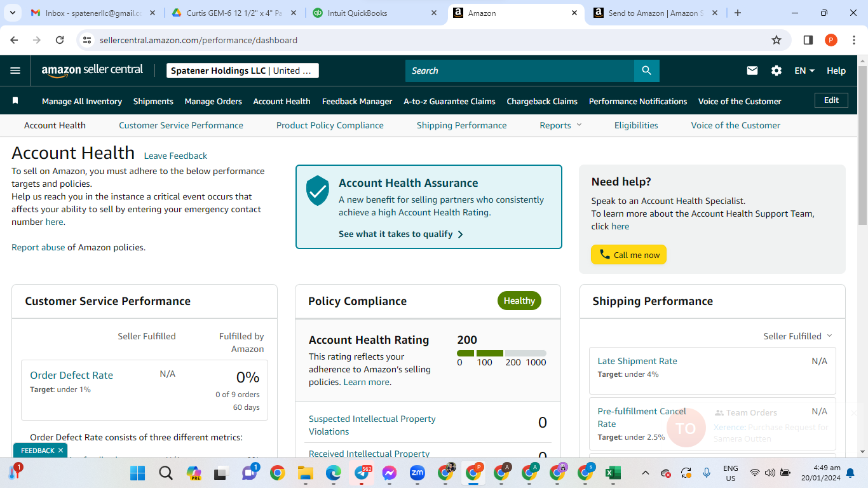868x488 pixels.
Task: Open the Late Shipment Rate link
Action: tap(637, 361)
